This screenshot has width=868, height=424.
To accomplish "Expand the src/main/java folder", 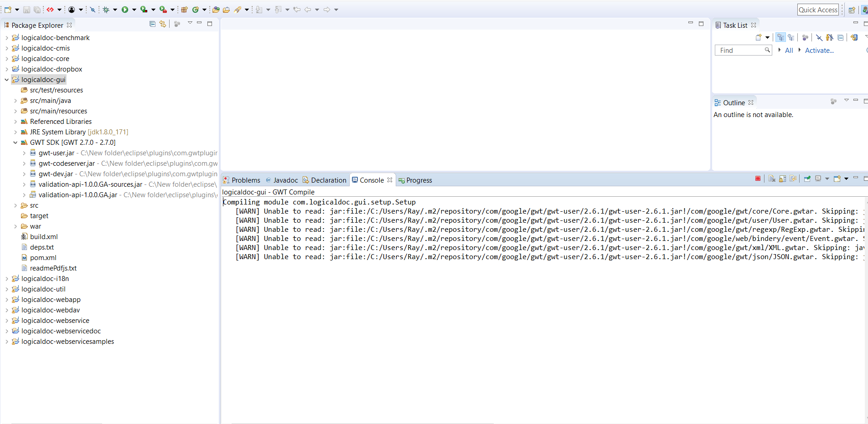I will [x=15, y=101].
